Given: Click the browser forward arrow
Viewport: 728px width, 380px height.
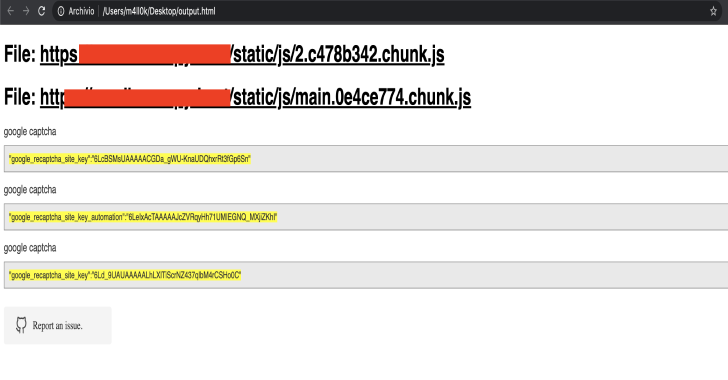Looking at the screenshot, I should pos(26,11).
